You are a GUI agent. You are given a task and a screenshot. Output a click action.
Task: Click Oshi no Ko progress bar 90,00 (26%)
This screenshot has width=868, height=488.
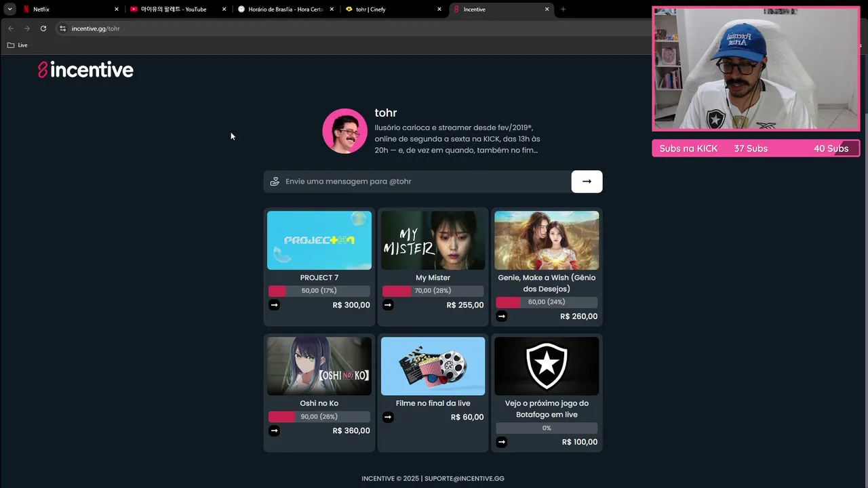coord(319,417)
